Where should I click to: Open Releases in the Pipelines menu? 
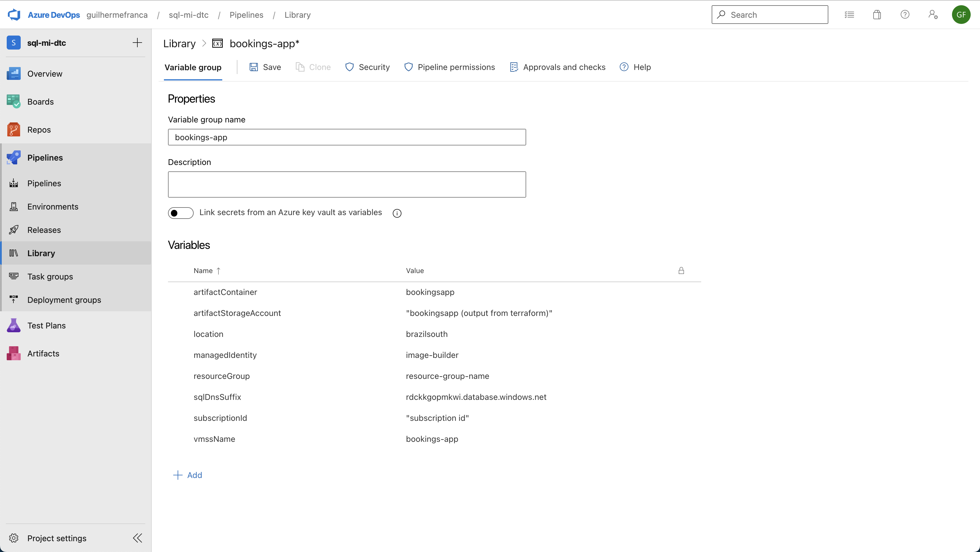pyautogui.click(x=44, y=230)
